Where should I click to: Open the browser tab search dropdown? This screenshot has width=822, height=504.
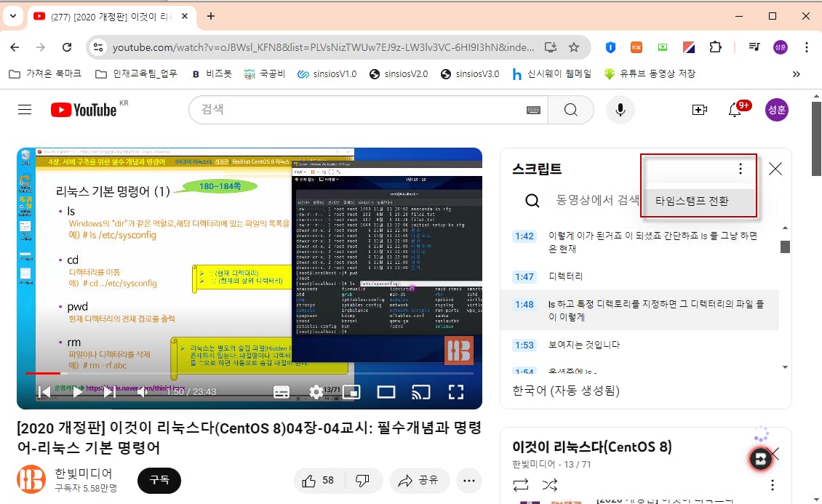coord(13,16)
